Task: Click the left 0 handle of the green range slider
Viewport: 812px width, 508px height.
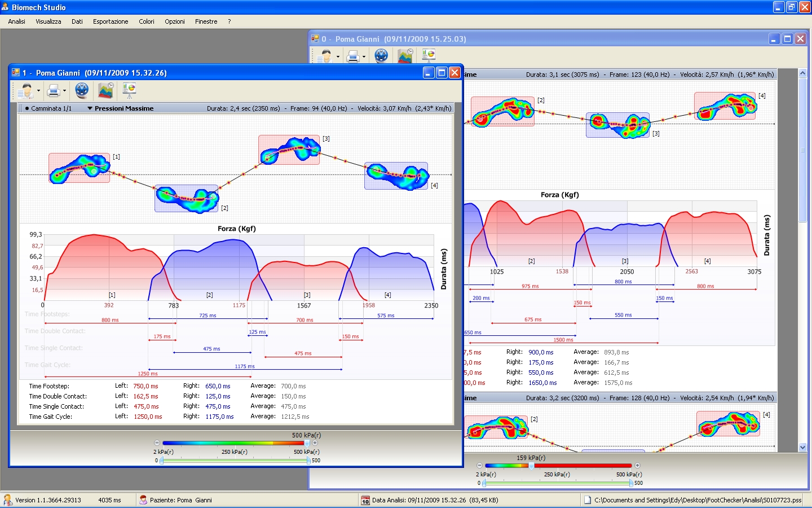Action: click(x=162, y=461)
